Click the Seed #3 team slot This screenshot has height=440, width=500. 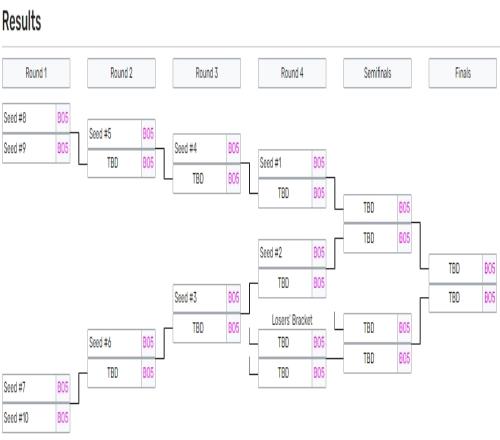click(x=207, y=298)
